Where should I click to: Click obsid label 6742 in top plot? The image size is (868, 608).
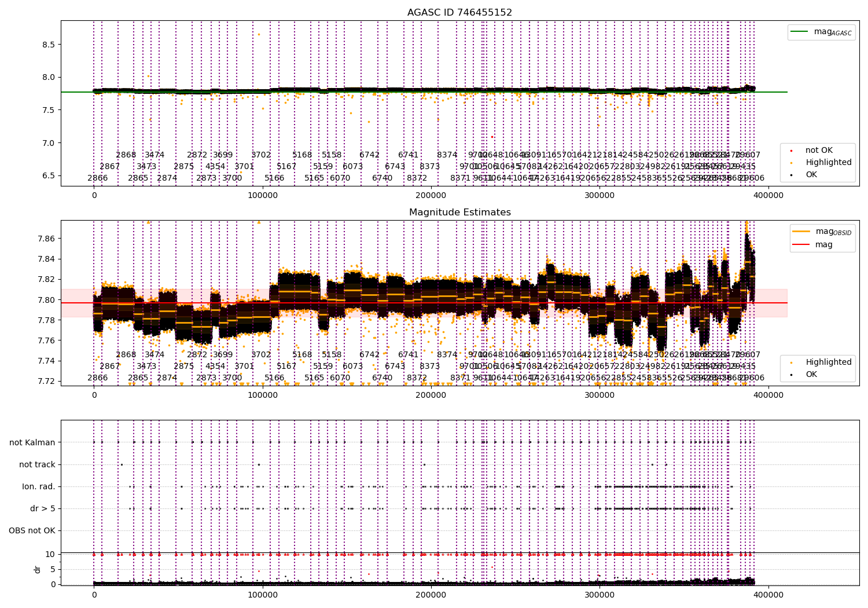370,155
